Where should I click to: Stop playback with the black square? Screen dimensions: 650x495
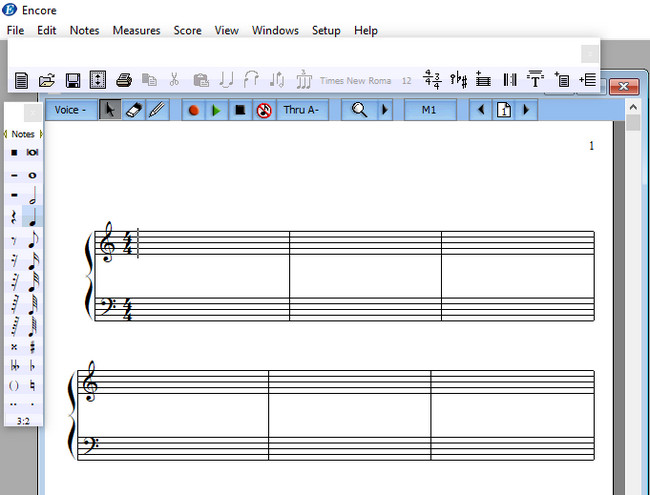point(240,110)
